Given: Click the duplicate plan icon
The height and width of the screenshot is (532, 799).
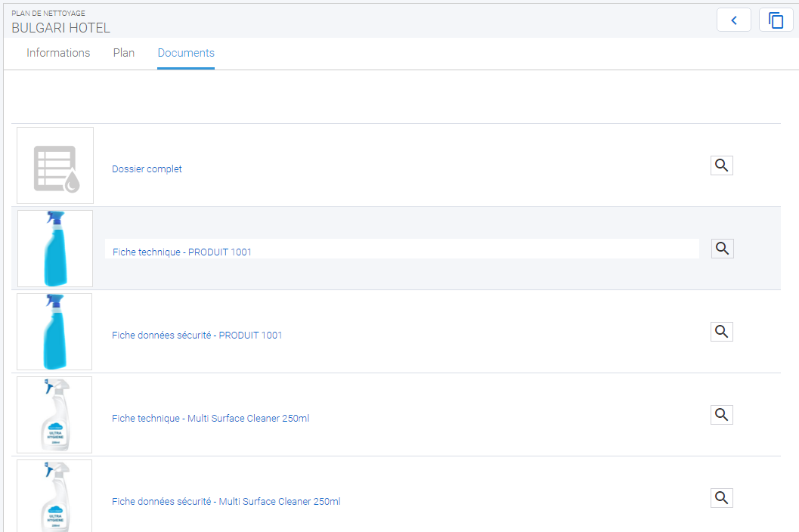Looking at the screenshot, I should pos(776,20).
